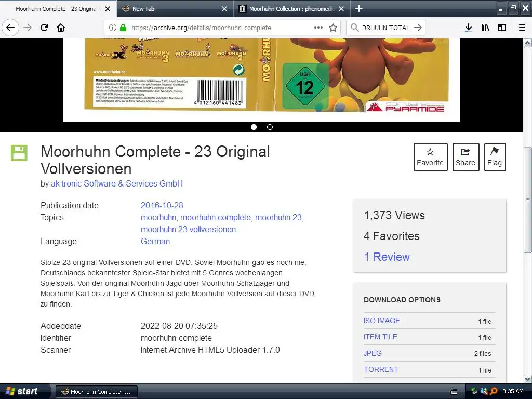Flag this item with the Flag button
This screenshot has width=532, height=399.
tap(495, 157)
